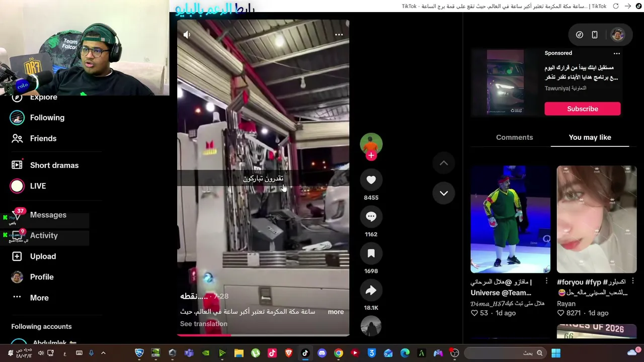This screenshot has width=644, height=362.
Task: Open the creator's orange avatar profile
Action: coord(371,143)
